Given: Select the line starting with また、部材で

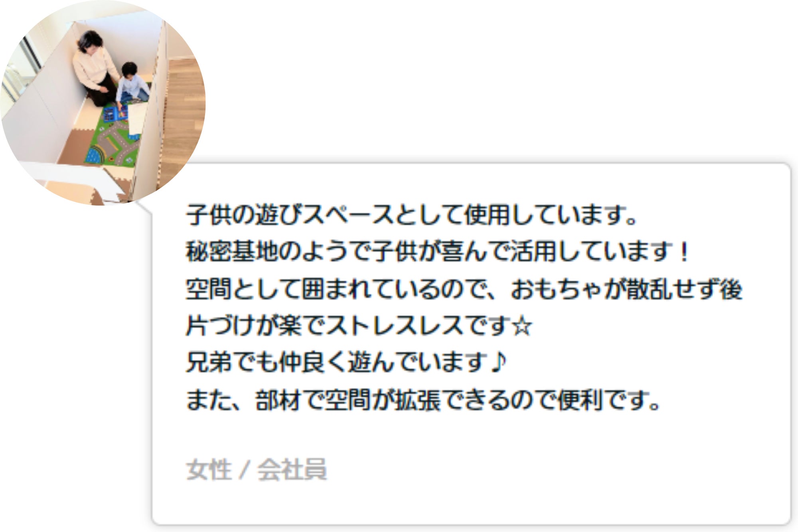Looking at the screenshot, I should (x=423, y=400).
